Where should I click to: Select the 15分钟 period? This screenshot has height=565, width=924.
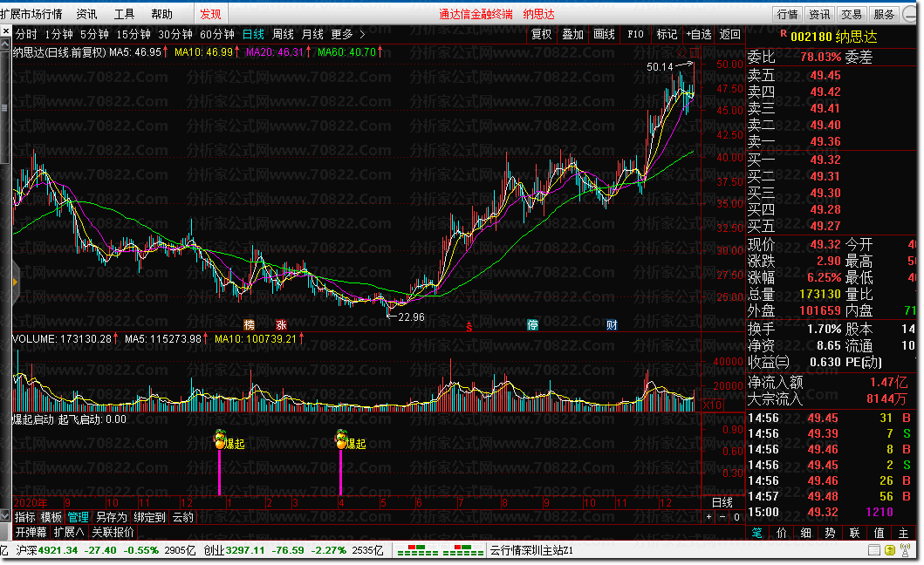click(x=133, y=35)
